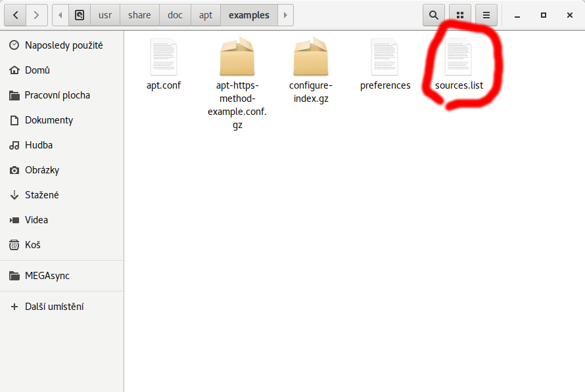Open Naposledy použité recent files

[x=63, y=45]
